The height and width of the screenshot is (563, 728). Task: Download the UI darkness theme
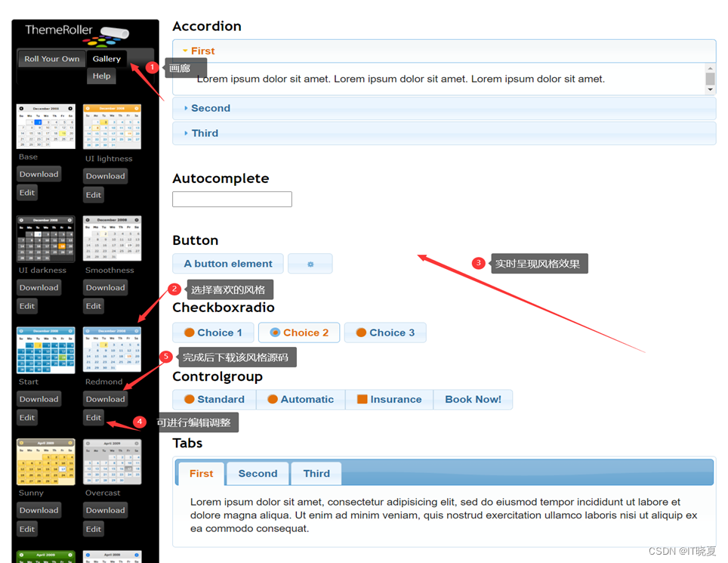coord(39,287)
